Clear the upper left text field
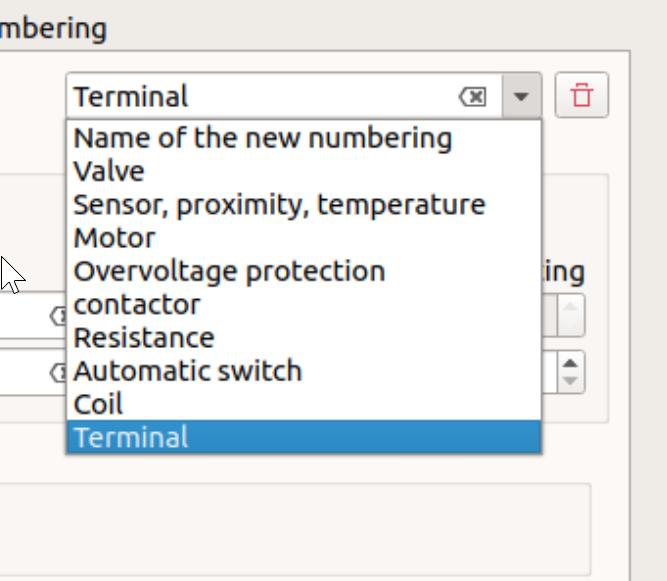Screen dimensions: 667x581 click(x=59, y=316)
